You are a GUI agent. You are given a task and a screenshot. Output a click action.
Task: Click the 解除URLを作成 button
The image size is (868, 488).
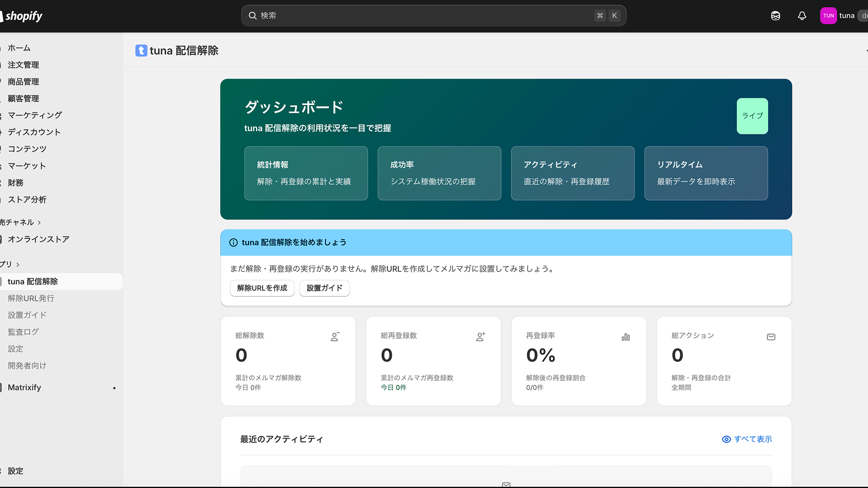click(262, 288)
